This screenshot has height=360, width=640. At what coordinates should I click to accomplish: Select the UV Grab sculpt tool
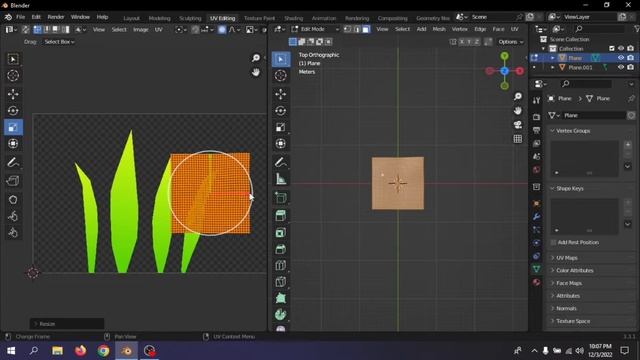(13, 200)
